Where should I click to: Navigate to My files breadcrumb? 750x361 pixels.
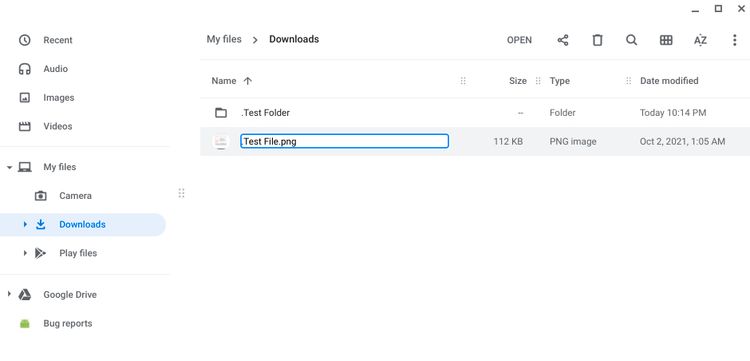(x=224, y=39)
